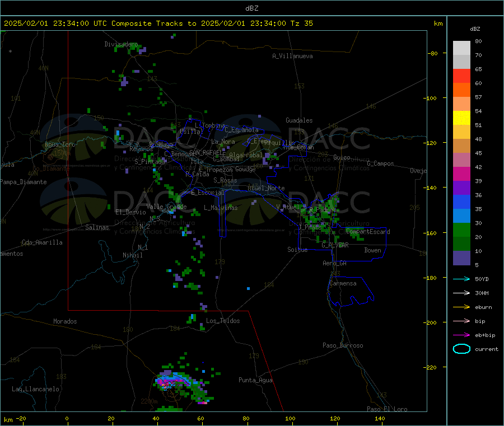Click the 'Aero_GA' label
This screenshot has height=426, width=504.
[x=335, y=263]
